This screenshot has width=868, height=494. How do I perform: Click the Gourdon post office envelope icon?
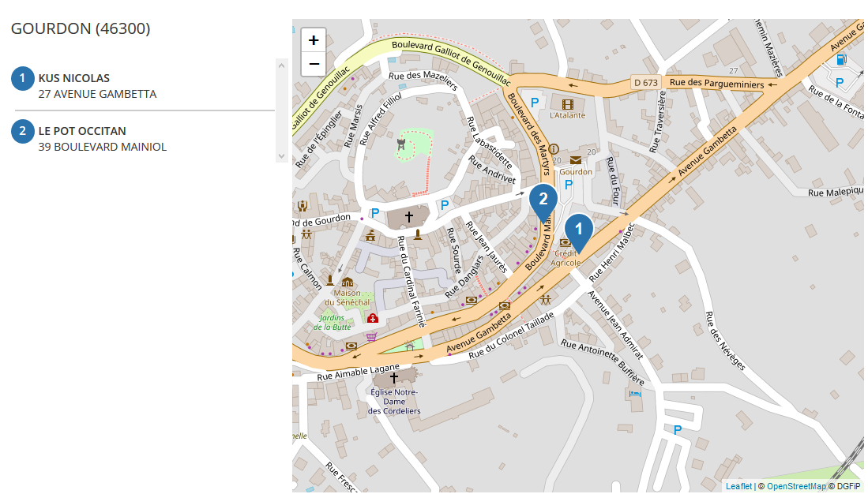[576, 160]
